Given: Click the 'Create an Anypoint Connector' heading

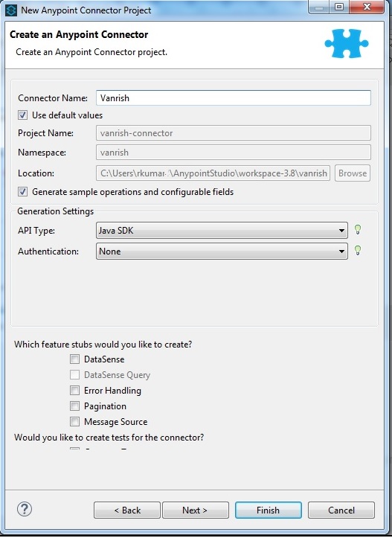Looking at the screenshot, I should 79,34.
